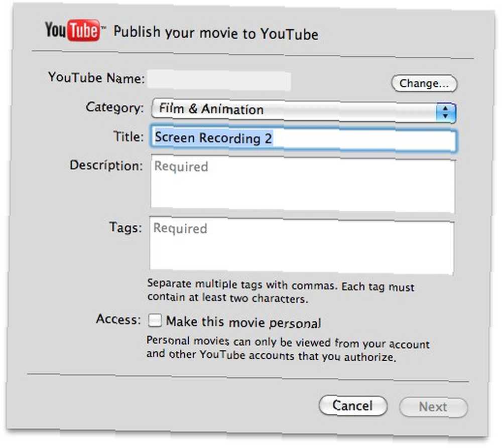Click the 'YouTube Name:' label

(x=96, y=78)
